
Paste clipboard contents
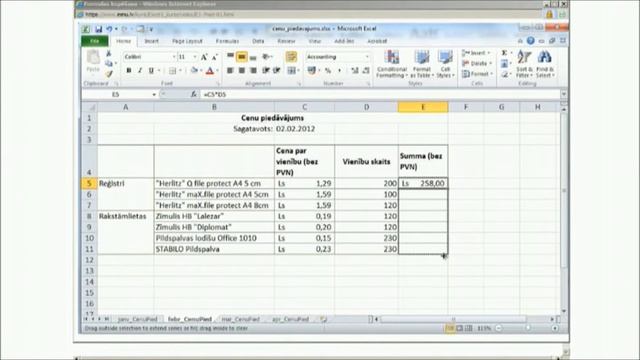coord(93,62)
